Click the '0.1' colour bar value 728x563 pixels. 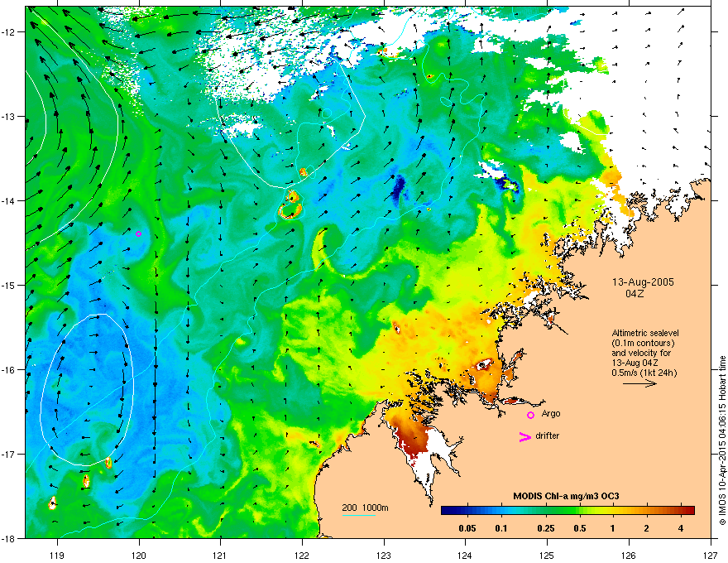click(x=501, y=528)
